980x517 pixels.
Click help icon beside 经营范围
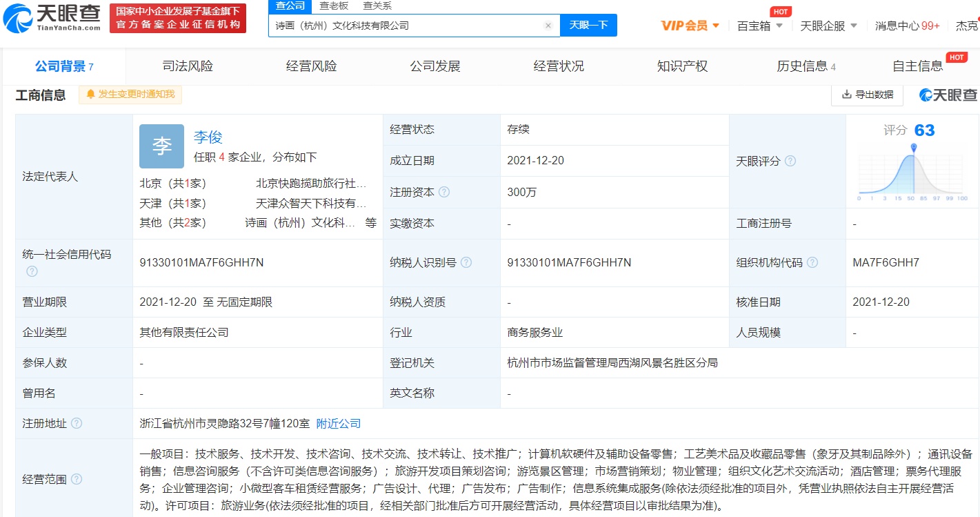pyautogui.click(x=77, y=479)
